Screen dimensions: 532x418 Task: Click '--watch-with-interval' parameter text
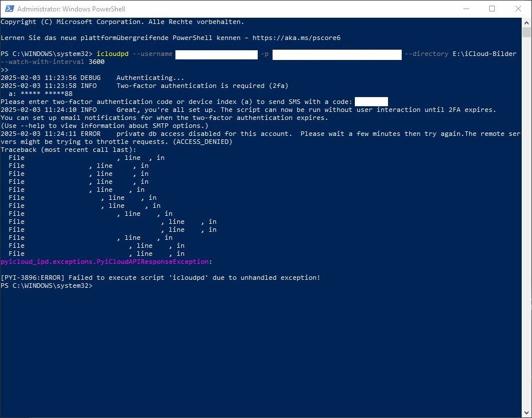click(42, 62)
